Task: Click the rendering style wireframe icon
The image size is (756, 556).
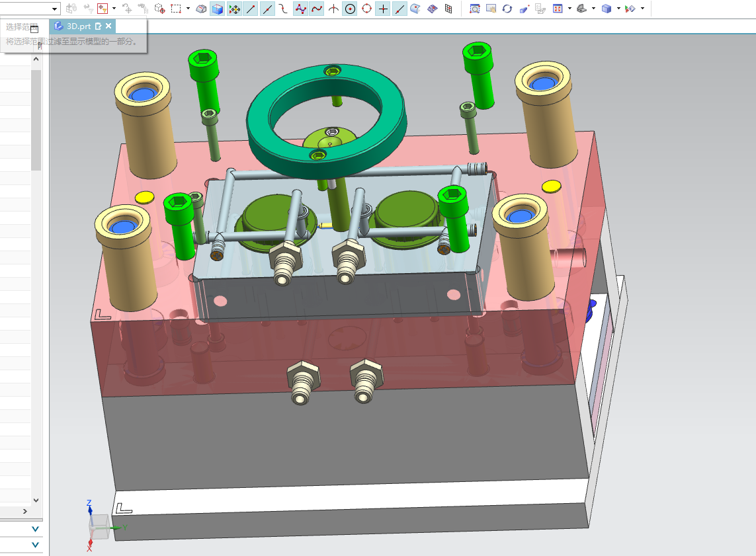Action: point(582,9)
